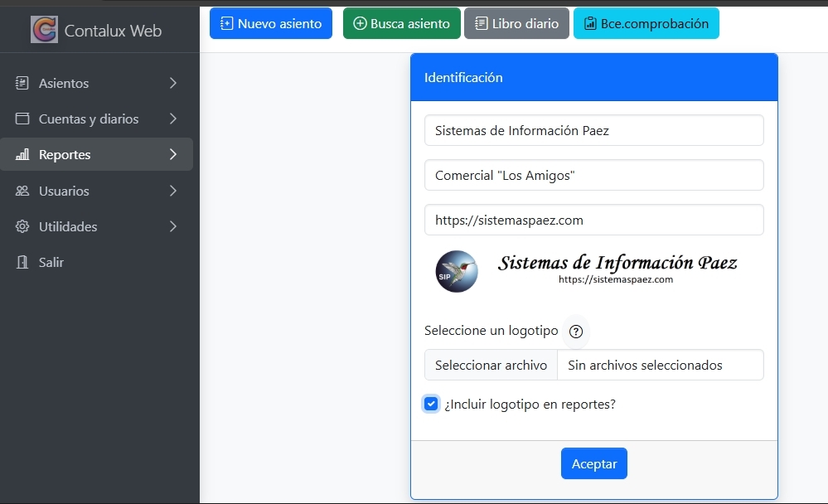The width and height of the screenshot is (828, 504).
Task: Click the https://sistemaspaez.com input field
Action: [x=593, y=220]
